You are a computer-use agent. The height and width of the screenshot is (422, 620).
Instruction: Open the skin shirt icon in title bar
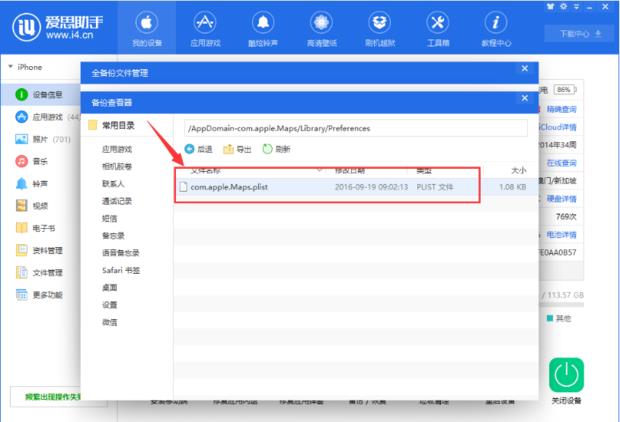point(550,7)
